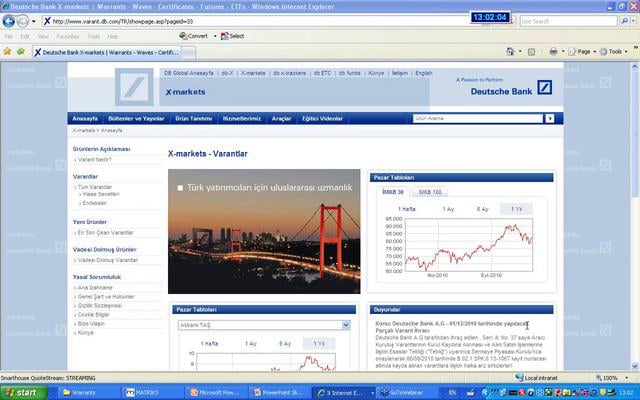Click the browser Forward arrow button
Image resolution: width=640 pixels, height=400 pixels.
[x=23, y=21]
